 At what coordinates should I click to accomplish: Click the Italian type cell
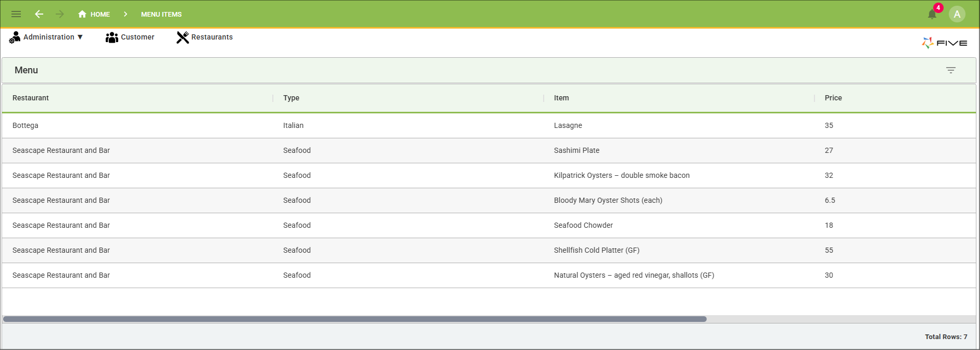coord(293,125)
